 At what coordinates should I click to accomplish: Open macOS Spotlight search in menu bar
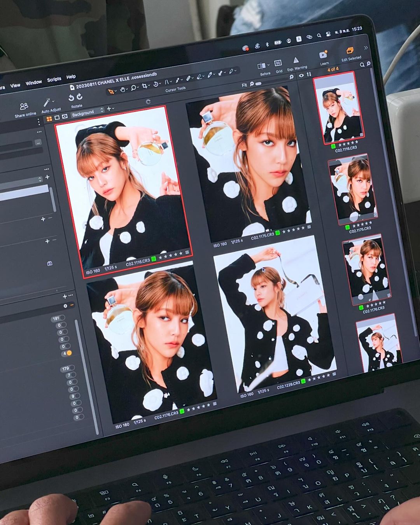pyautogui.click(x=319, y=35)
